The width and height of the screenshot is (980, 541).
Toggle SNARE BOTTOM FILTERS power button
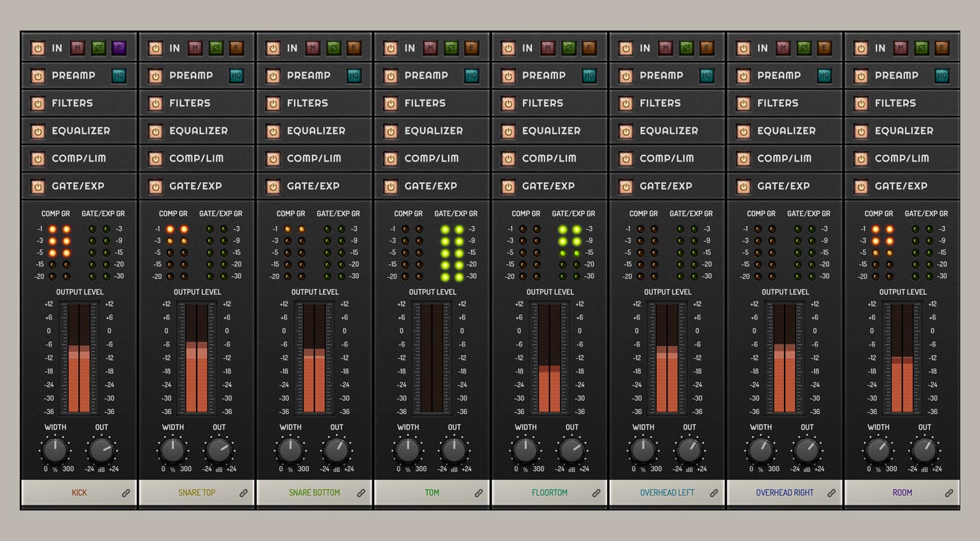coord(274,104)
